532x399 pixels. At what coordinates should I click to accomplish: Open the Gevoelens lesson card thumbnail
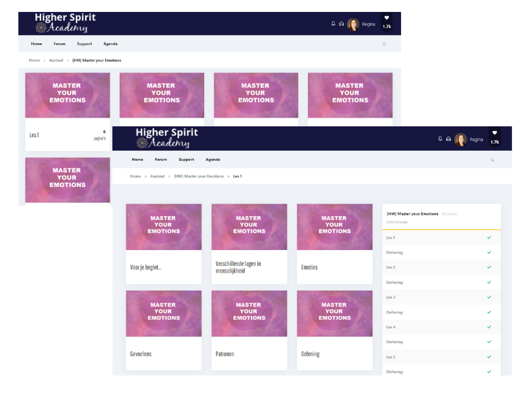[x=164, y=313]
